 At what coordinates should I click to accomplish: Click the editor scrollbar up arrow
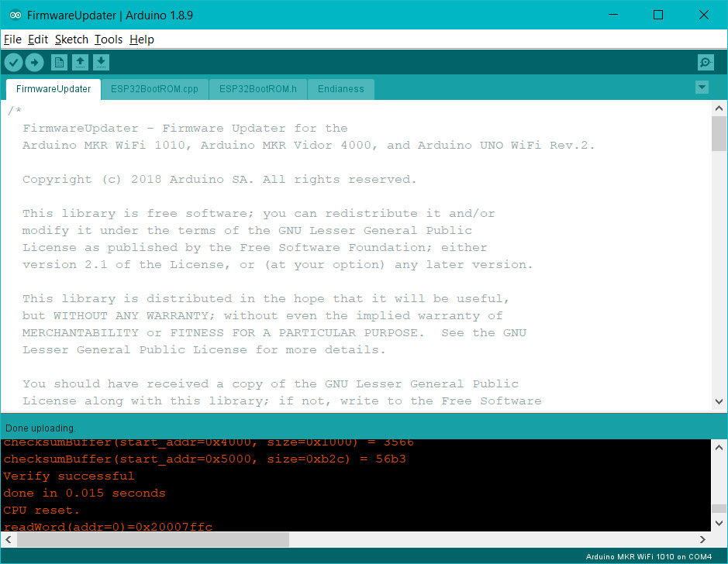coord(719,108)
